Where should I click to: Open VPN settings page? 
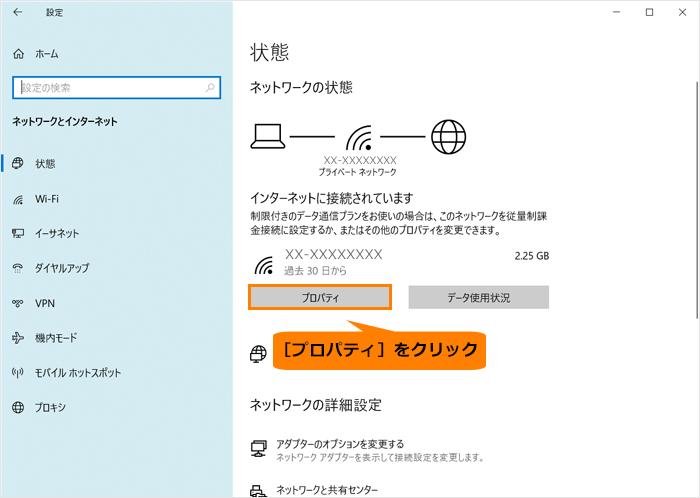45,303
